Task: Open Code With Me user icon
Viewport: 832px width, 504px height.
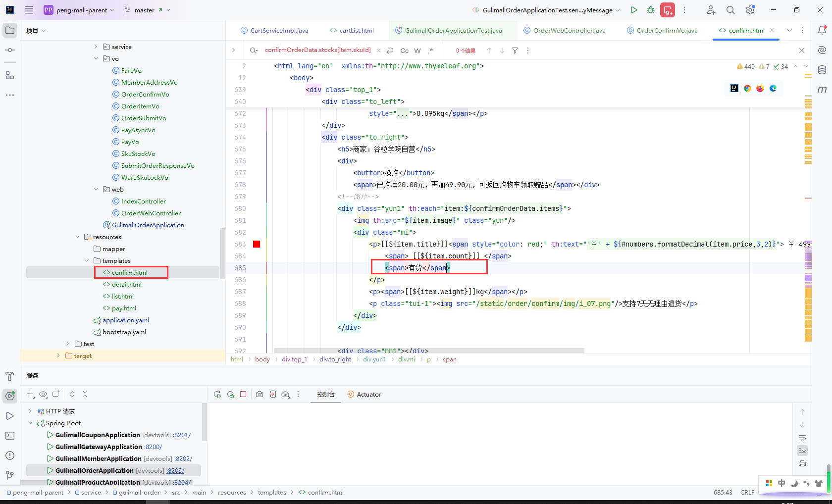Action: (x=711, y=10)
